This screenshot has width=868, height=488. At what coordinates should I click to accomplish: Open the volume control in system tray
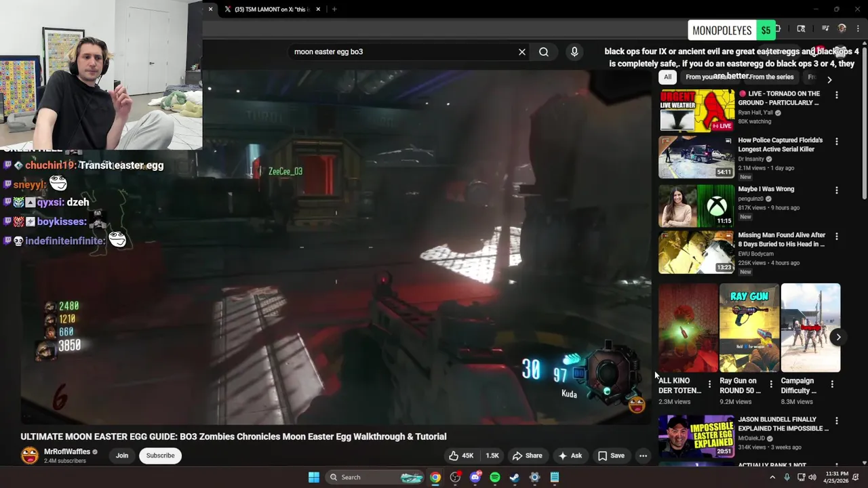(812, 477)
